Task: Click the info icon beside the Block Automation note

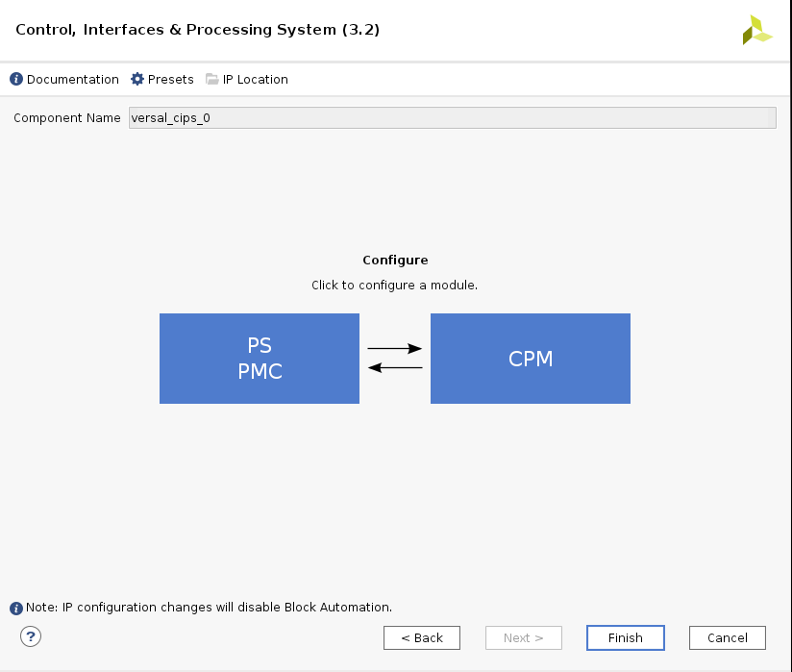Action: click(x=16, y=609)
